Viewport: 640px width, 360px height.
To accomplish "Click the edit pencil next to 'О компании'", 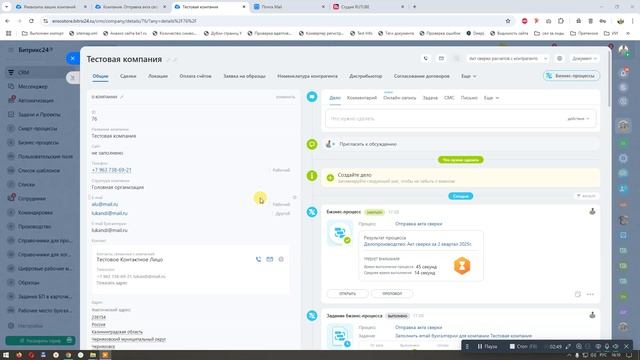I will click(x=122, y=97).
